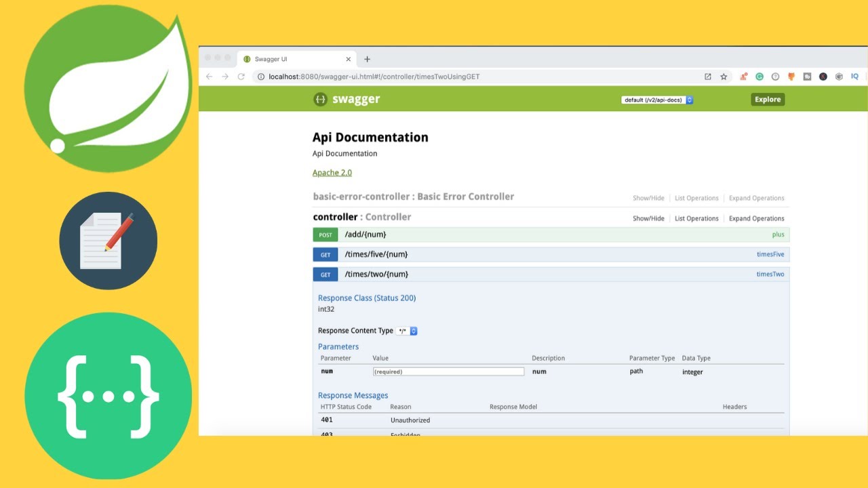The image size is (868, 488).
Task: List Operations for basic-error-controller
Action: (x=696, y=198)
